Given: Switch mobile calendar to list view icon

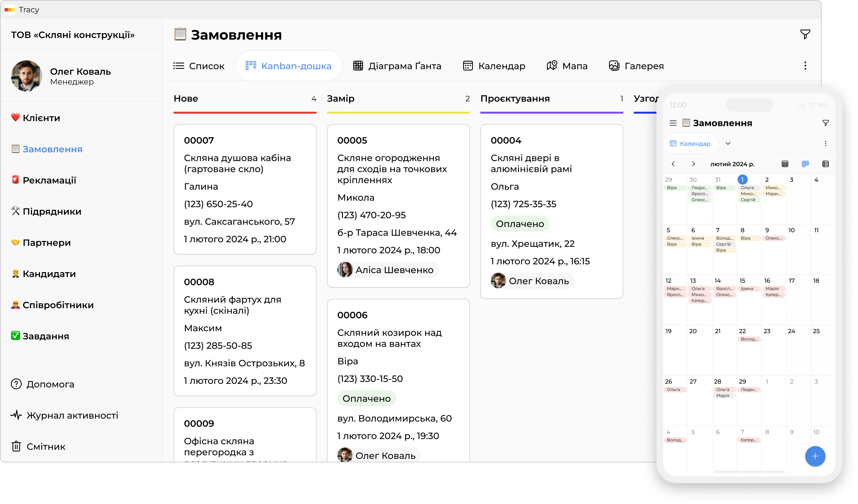Looking at the screenshot, I should point(825,164).
